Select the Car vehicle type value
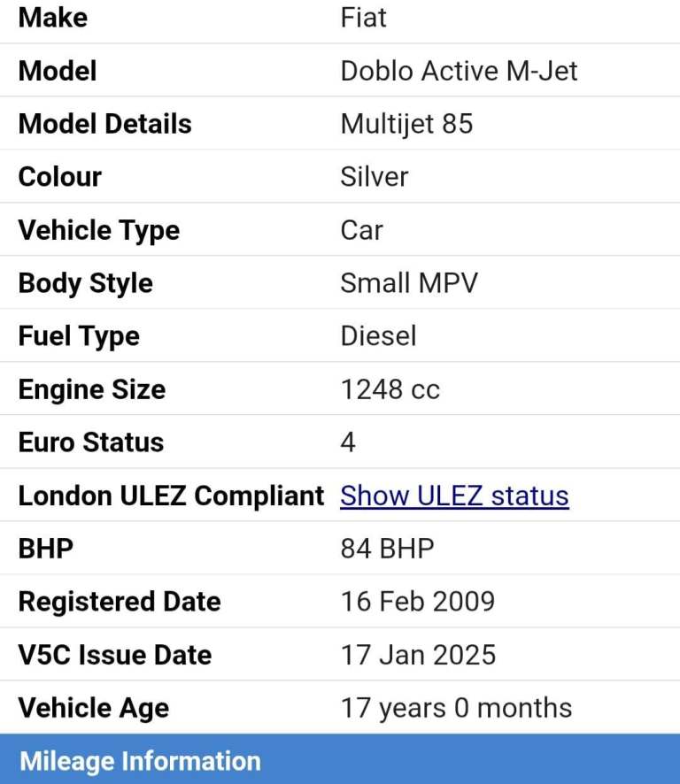This screenshot has height=784, width=680. [361, 230]
